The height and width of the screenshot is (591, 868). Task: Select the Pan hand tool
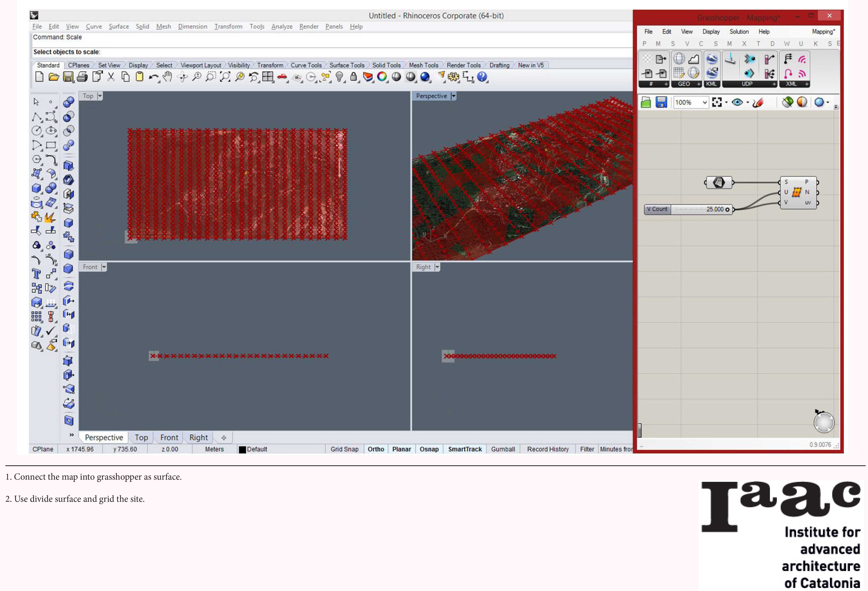[x=167, y=77]
